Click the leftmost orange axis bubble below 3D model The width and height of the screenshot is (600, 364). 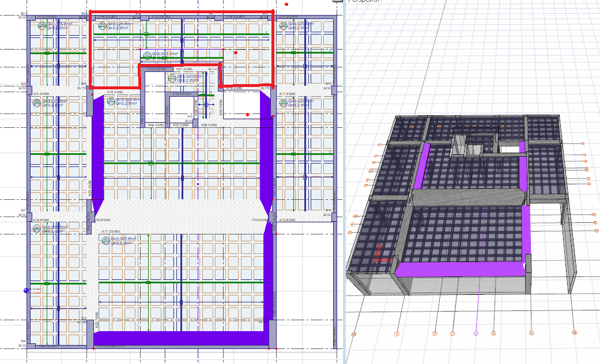point(354,334)
